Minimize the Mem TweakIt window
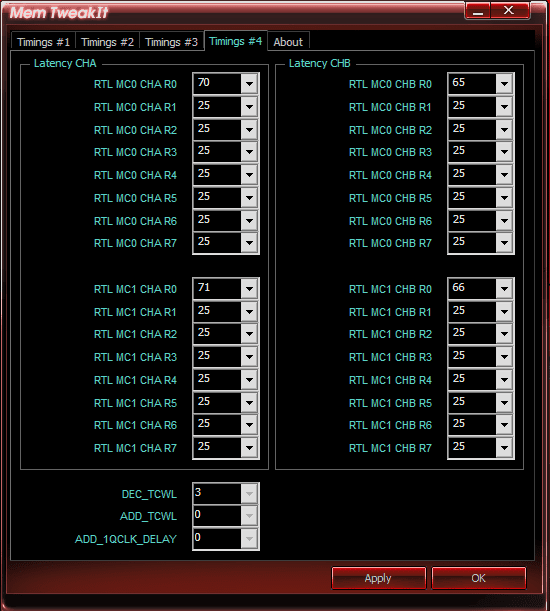550x611 pixels. click(478, 11)
